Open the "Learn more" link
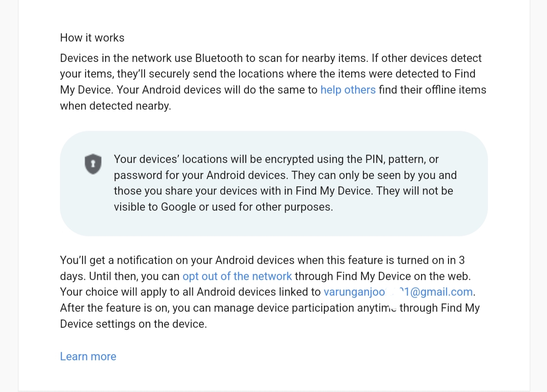 88,356
